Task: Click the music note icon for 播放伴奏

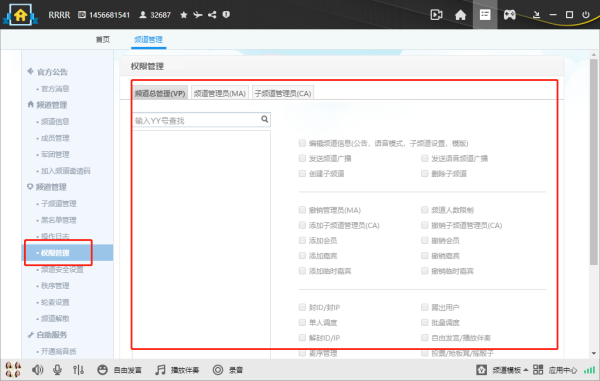Action: click(x=160, y=370)
